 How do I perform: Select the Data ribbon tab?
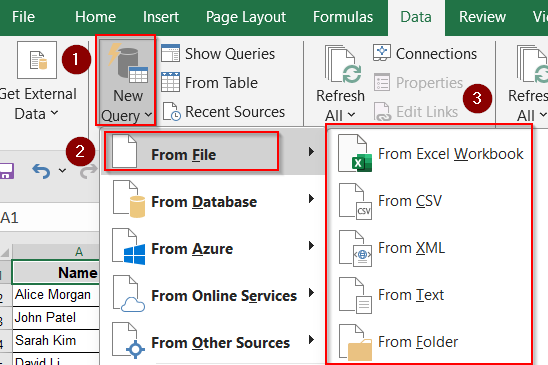point(416,17)
